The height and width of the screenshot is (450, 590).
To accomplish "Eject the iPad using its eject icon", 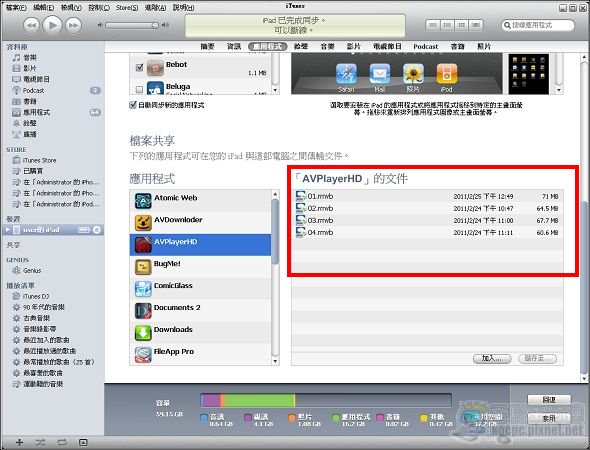I will coord(97,230).
